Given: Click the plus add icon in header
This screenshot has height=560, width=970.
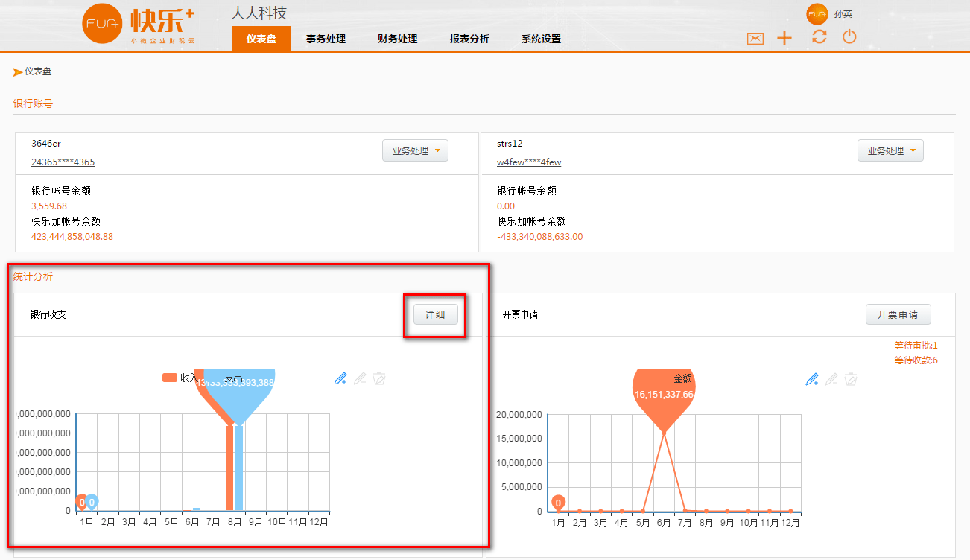Looking at the screenshot, I should 784,39.
